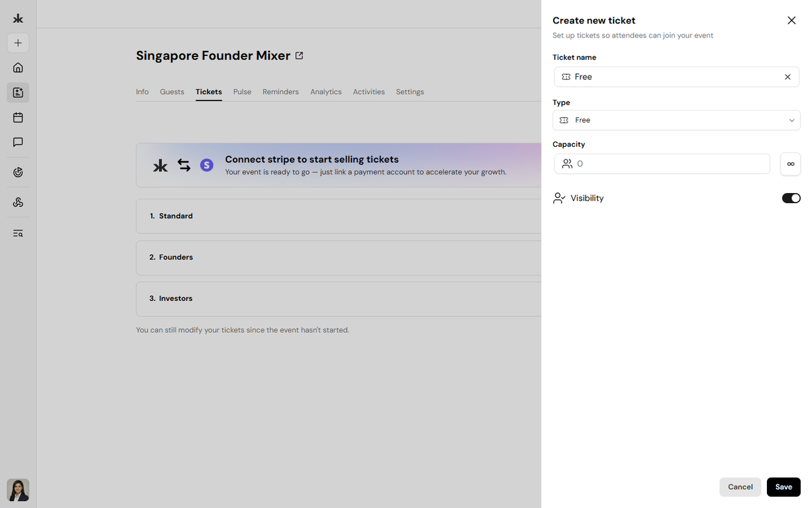The height and width of the screenshot is (508, 812).
Task: Clear the Ticket name field with X
Action: pyautogui.click(x=787, y=77)
